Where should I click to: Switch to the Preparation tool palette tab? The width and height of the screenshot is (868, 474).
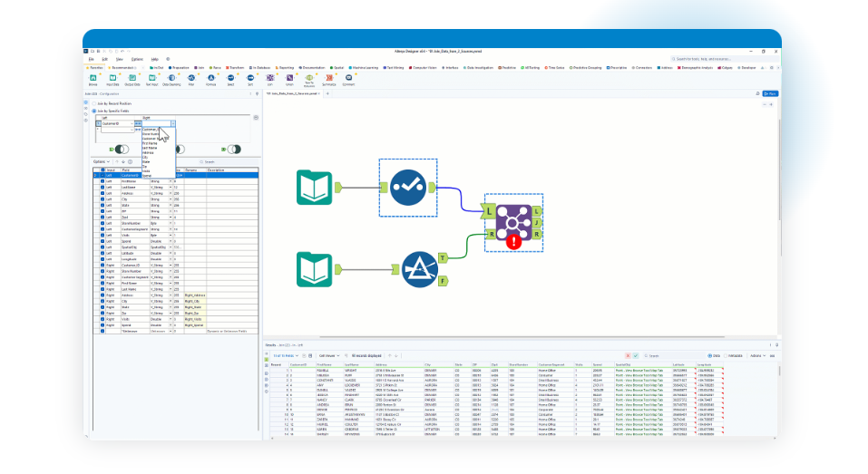tap(179, 67)
